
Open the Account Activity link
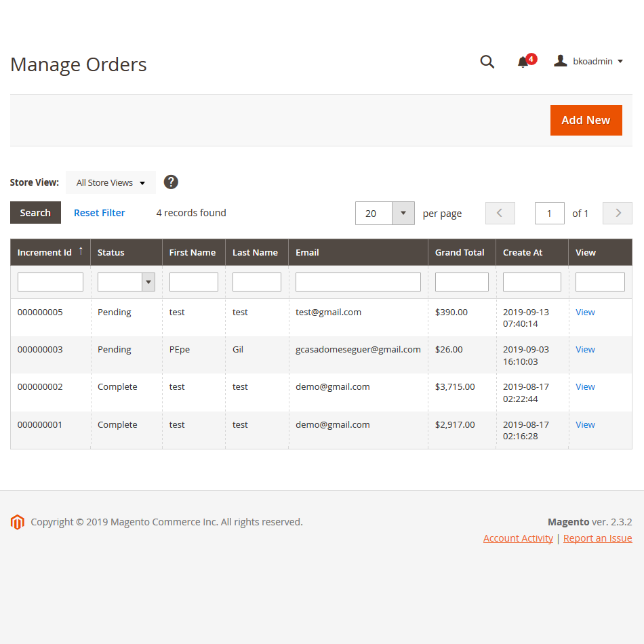coord(518,538)
